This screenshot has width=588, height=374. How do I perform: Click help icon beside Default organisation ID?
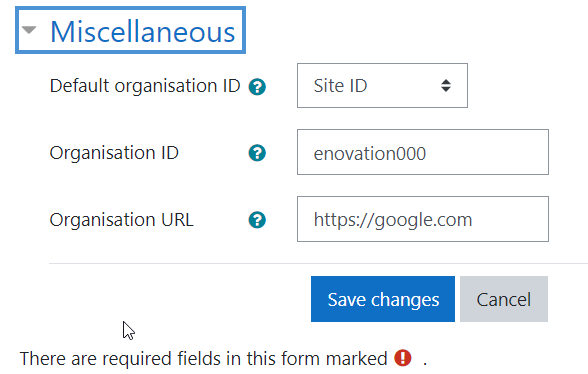coord(257,87)
